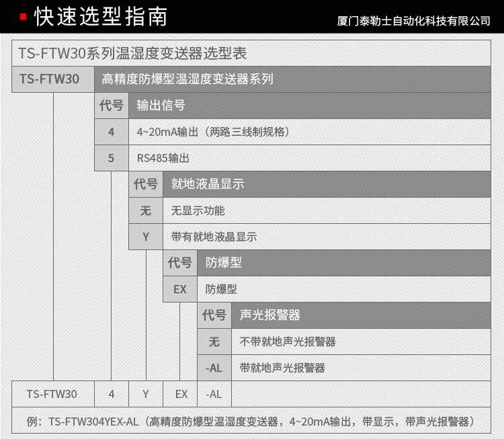This screenshot has height=439, width=504.
Task: Click -AL in the example model row
Action: (x=214, y=395)
